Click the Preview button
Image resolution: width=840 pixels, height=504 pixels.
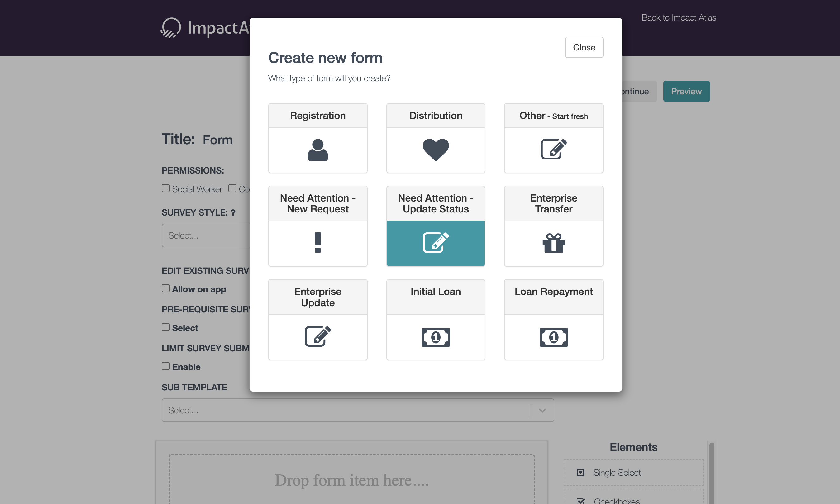686,91
